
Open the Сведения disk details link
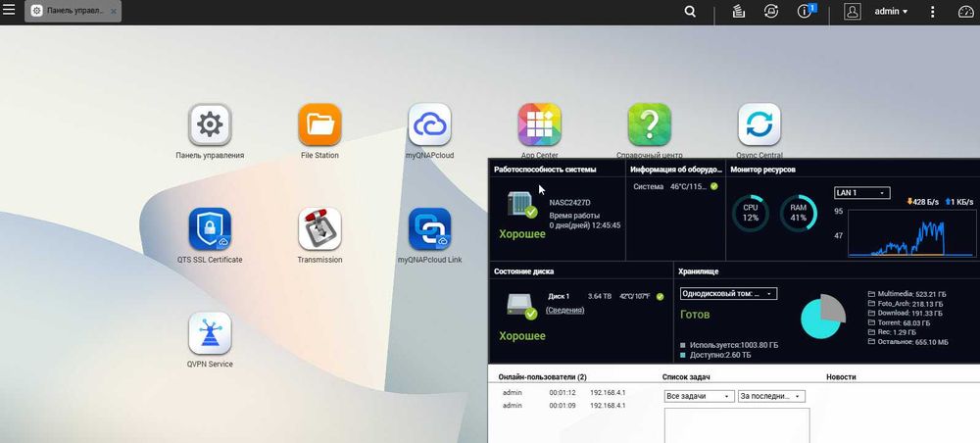(565, 310)
